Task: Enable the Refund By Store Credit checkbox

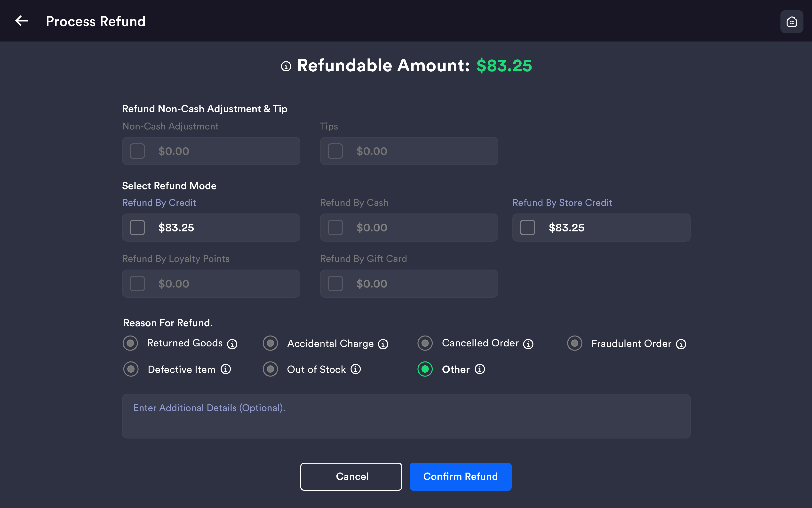Action: (527, 228)
